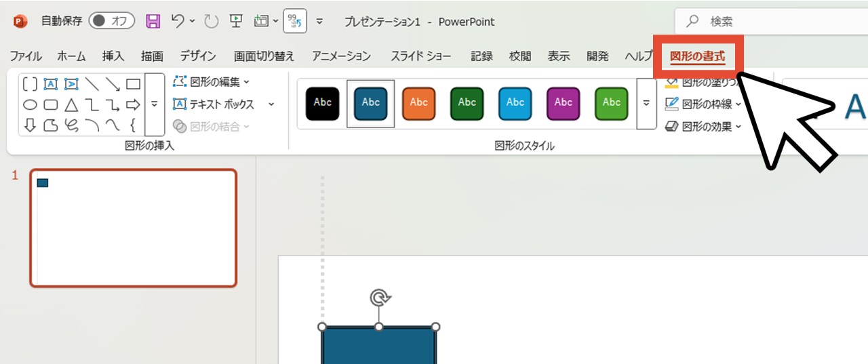Screen dimensions: 868x364
Task: Select the right block arrow shape
Action: tap(133, 105)
